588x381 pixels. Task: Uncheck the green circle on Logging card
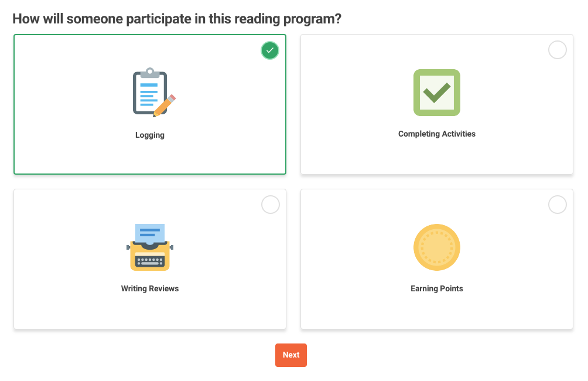point(270,50)
